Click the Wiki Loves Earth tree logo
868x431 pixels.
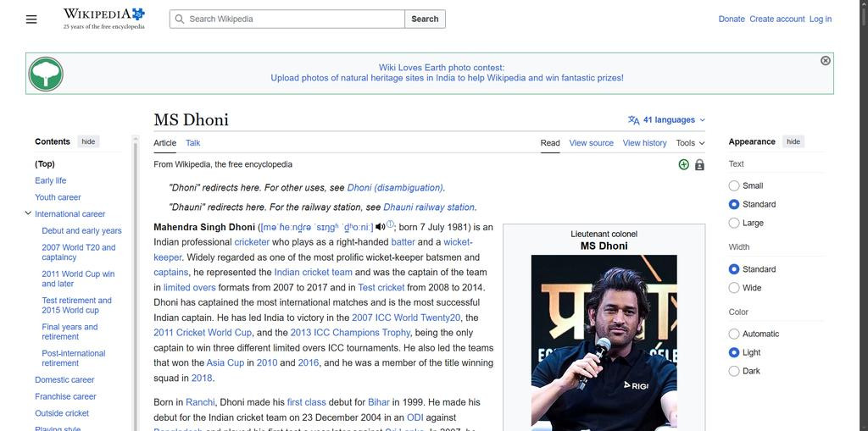(46, 74)
